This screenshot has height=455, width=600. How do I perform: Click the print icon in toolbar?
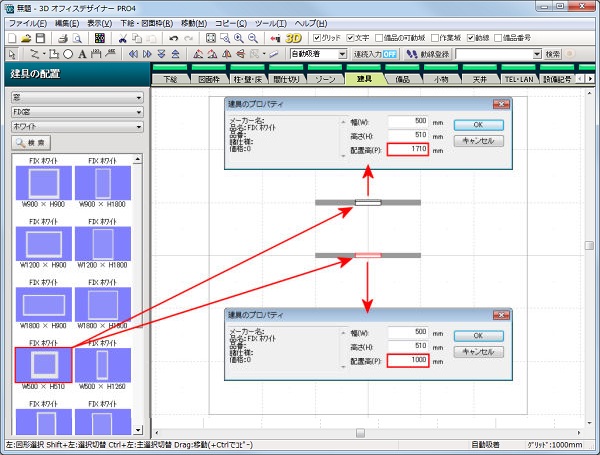(x=61, y=37)
